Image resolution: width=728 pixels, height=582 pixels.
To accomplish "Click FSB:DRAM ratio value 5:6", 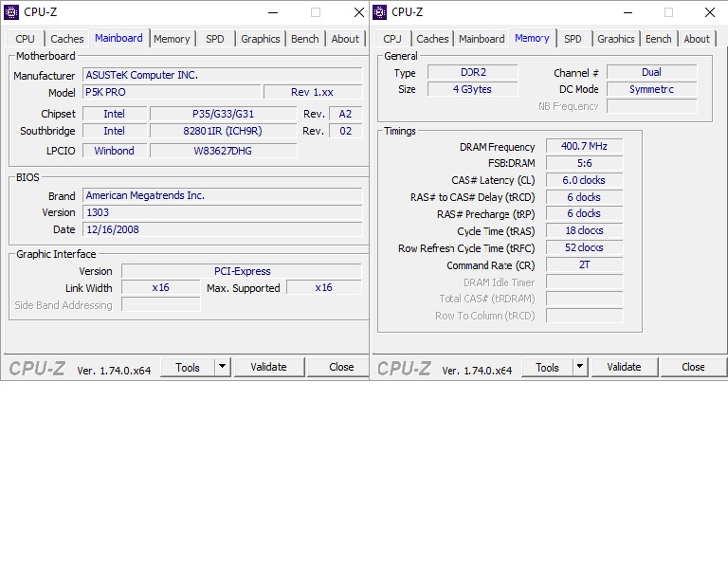I will coord(584,163).
